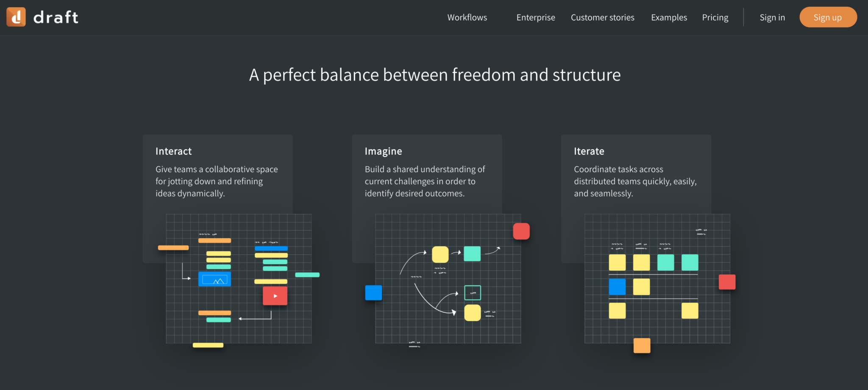The width and height of the screenshot is (868, 390).
Task: Click the orange sticky note below the Iterate board
Action: (642, 345)
